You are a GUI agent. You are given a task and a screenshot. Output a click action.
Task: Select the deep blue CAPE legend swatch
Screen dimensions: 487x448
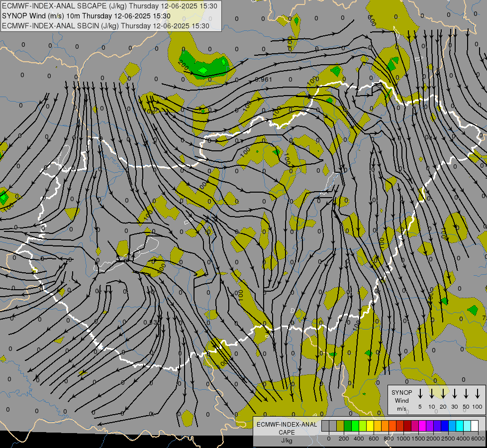[445, 426]
